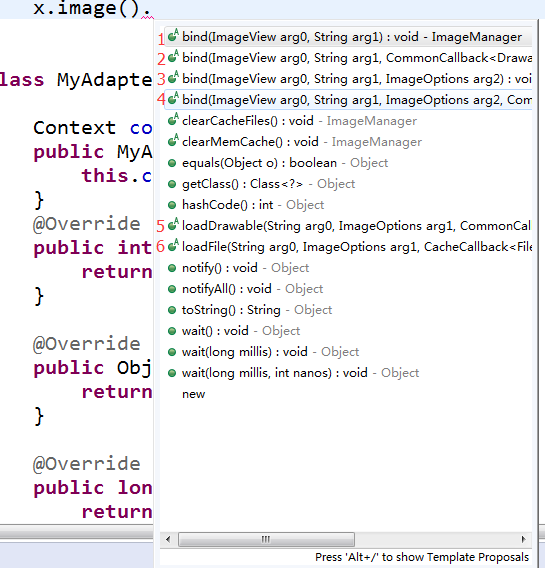
Task: Select getClass() : Class<?> proposal
Action: point(349,184)
